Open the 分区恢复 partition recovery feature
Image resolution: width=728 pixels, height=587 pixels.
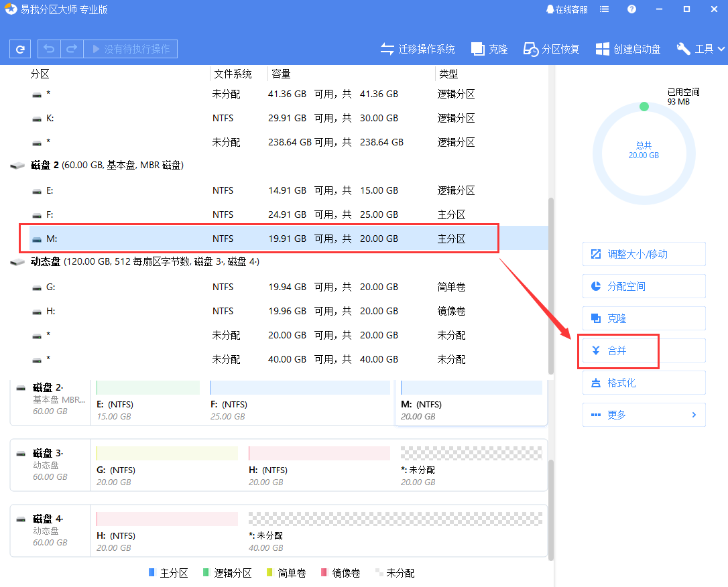click(550, 48)
